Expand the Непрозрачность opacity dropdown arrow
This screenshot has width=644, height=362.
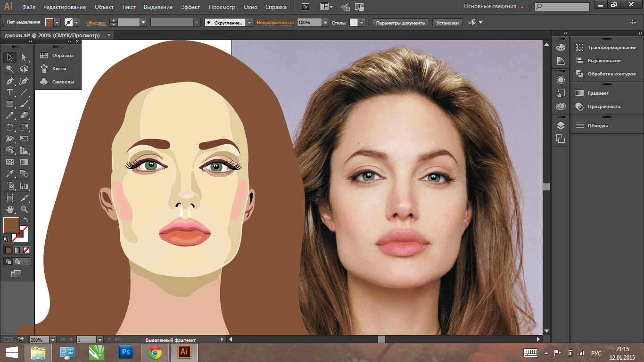[x=325, y=23]
